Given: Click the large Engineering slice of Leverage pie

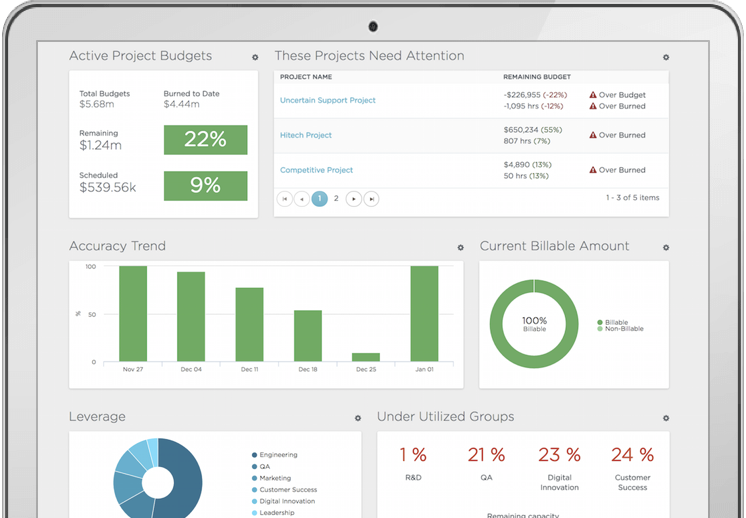Looking at the screenshot, I should point(187,480).
